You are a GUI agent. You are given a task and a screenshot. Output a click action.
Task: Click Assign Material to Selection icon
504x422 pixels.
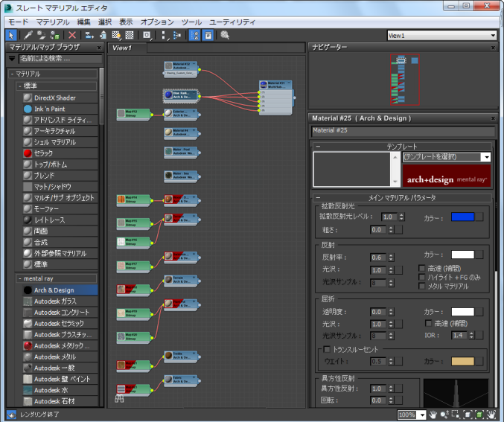[55, 36]
